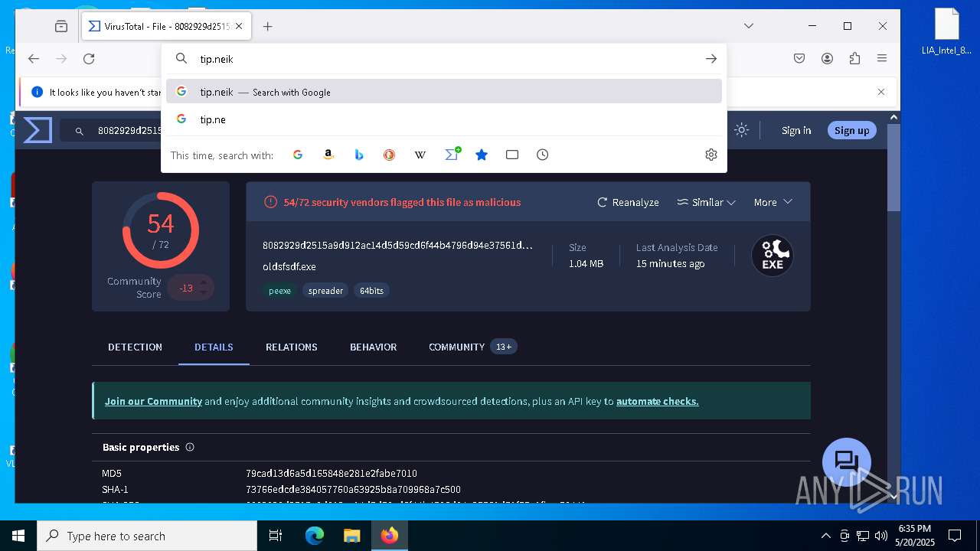Screen dimensions: 980x551
Task: Dismiss the notification bar
Action: click(881, 92)
